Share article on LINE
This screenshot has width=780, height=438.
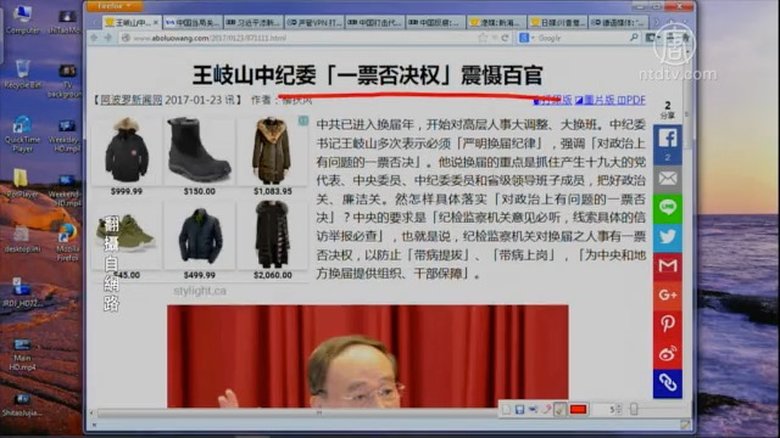tap(667, 207)
